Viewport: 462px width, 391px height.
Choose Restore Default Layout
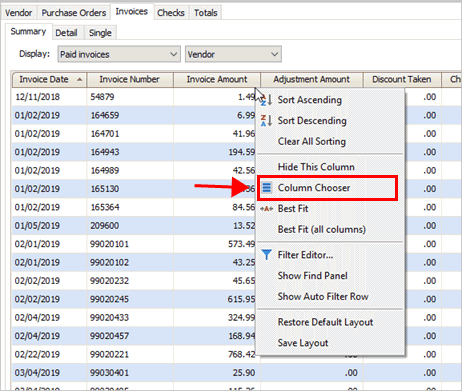click(330, 322)
